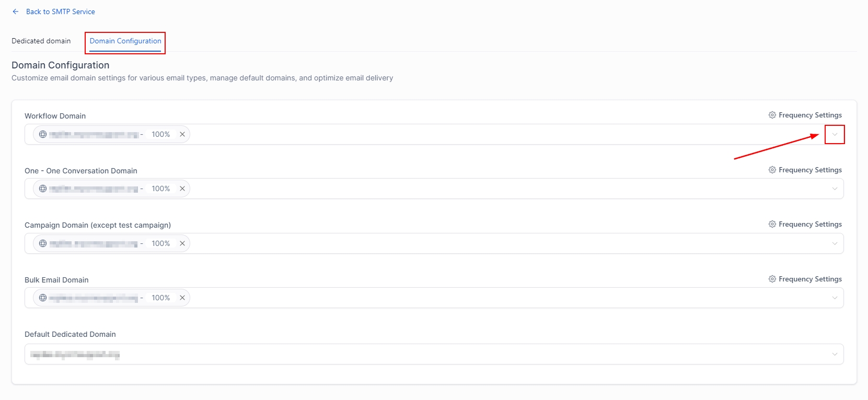
Task: Select the Domain Configuration tab
Action: click(125, 41)
